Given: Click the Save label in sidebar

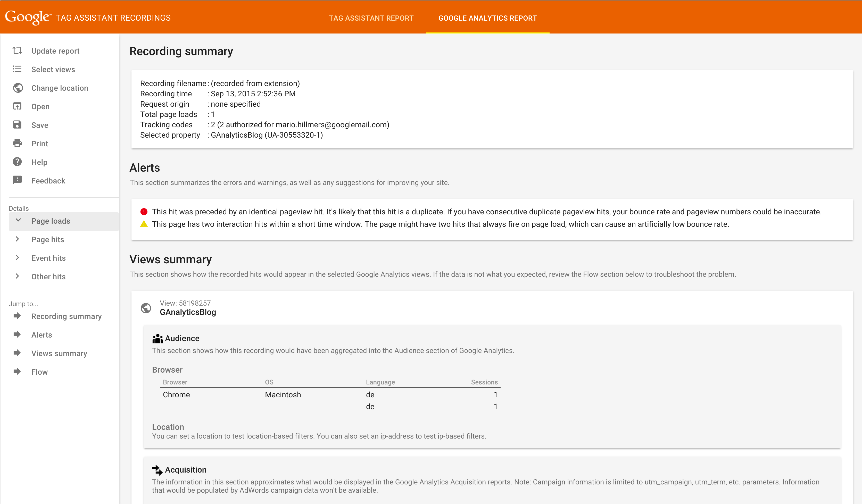Looking at the screenshot, I should [x=40, y=125].
